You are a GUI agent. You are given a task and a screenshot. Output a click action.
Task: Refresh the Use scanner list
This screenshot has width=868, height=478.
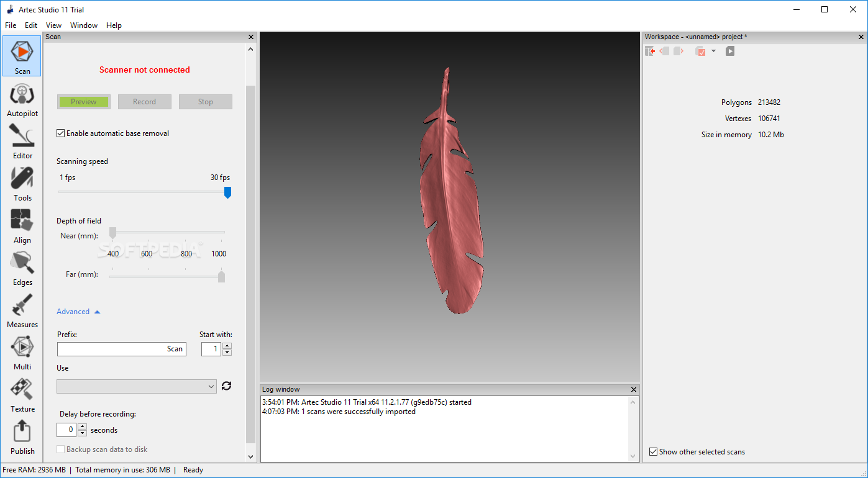226,386
